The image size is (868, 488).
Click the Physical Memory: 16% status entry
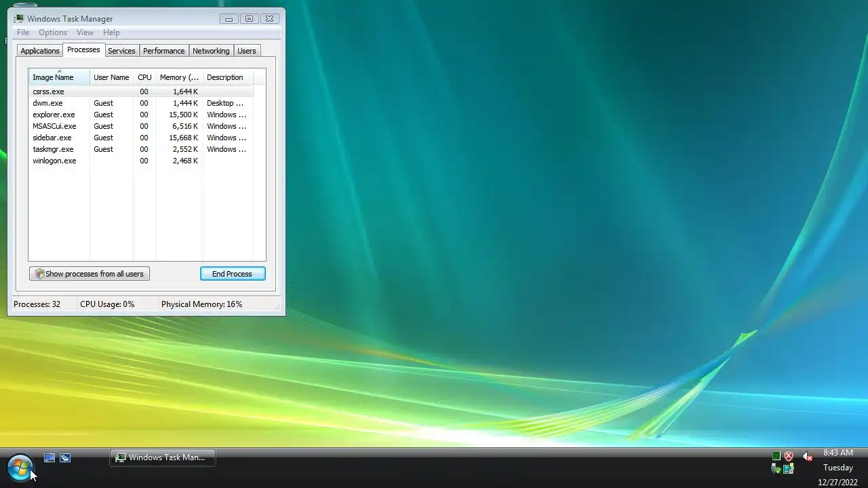pos(201,304)
